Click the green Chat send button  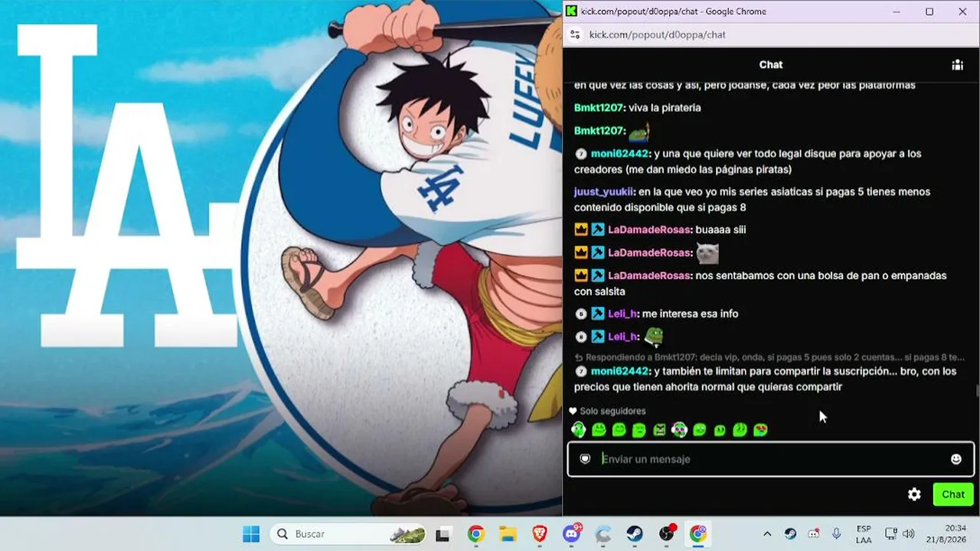click(x=953, y=494)
